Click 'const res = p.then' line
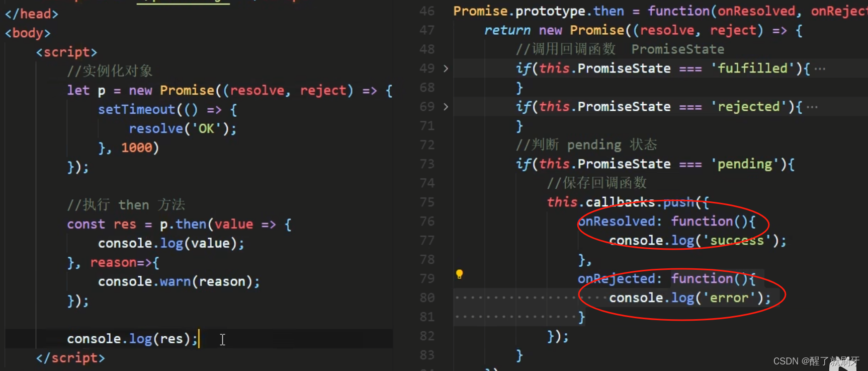868x371 pixels. tap(179, 225)
